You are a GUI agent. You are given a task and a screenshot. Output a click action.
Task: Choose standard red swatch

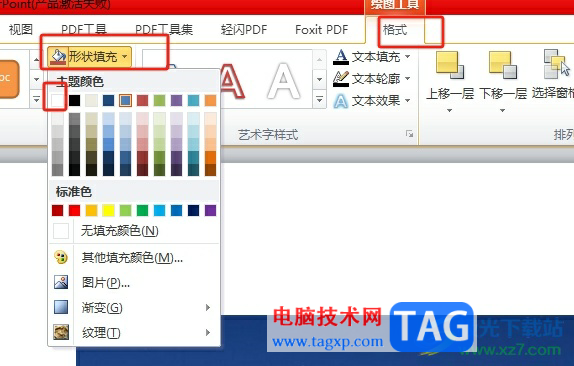74,210
